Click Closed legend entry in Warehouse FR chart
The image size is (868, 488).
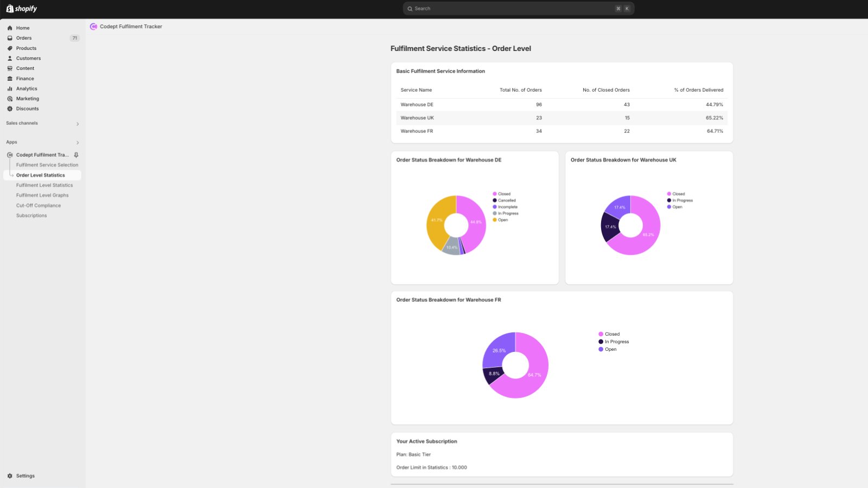[x=609, y=335]
